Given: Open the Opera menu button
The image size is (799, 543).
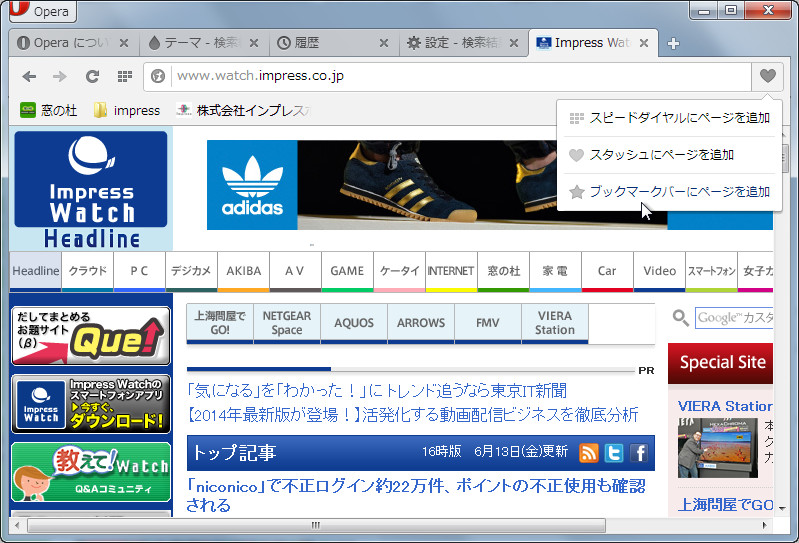Looking at the screenshot, I should click(x=42, y=11).
